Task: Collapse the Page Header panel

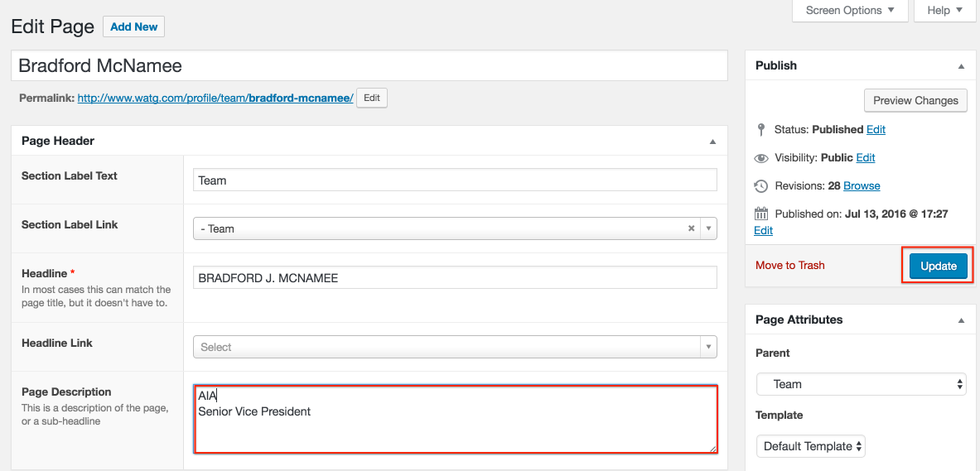Action: click(712, 142)
